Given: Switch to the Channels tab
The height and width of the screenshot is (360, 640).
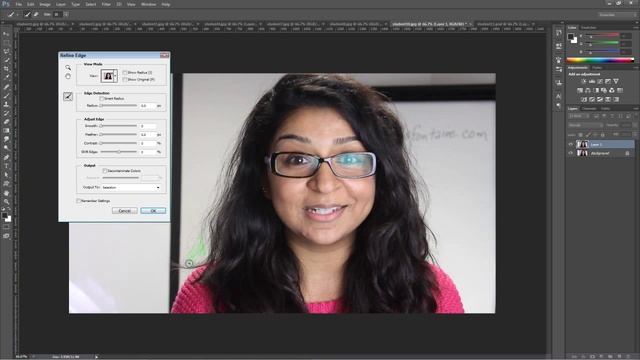Looking at the screenshot, I should click(589, 109).
